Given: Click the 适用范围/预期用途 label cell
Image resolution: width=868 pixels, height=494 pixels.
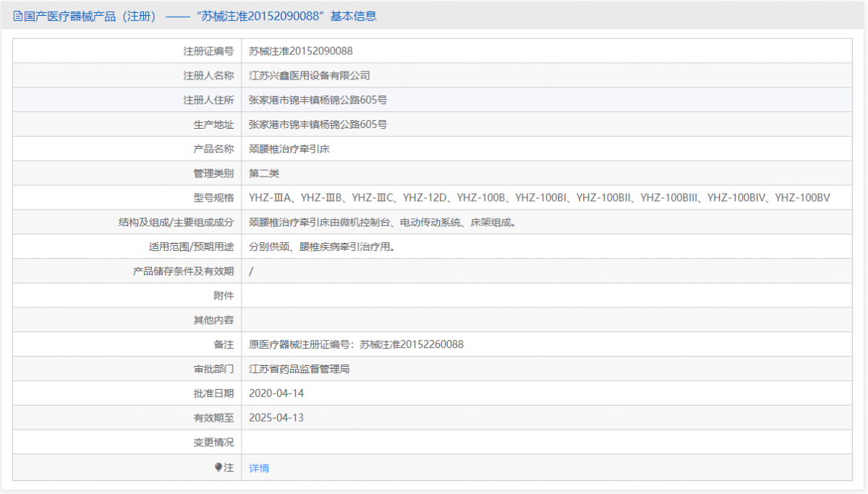Looking at the screenshot, I should 127,247.
